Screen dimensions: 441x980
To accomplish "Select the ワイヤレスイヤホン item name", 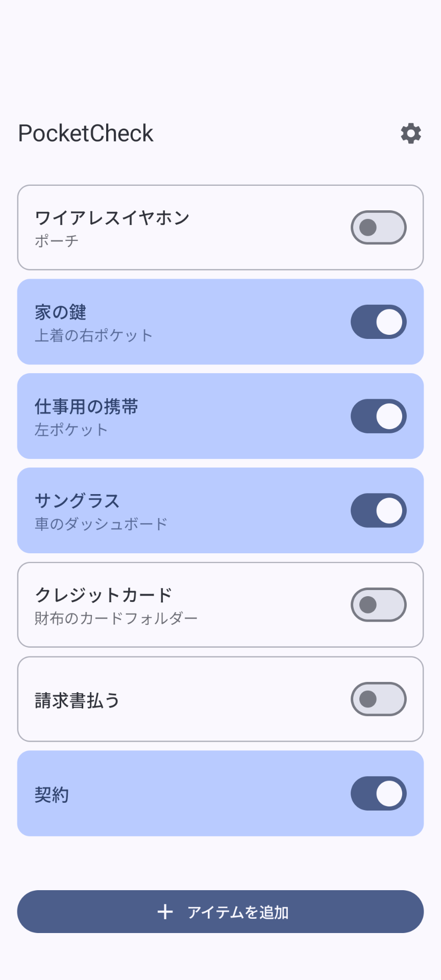I will coord(112,218).
